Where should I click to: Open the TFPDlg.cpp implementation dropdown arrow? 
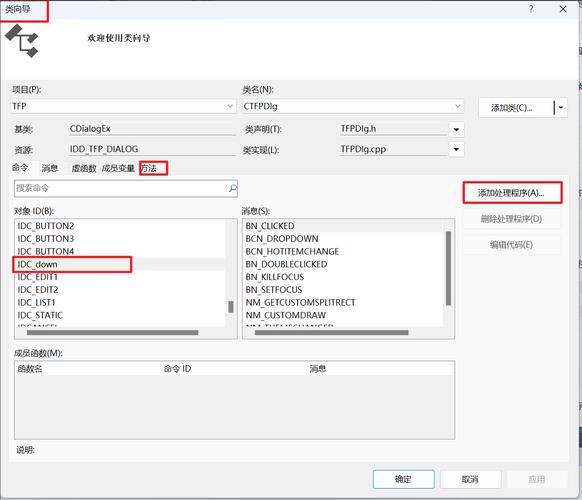pyautogui.click(x=457, y=150)
